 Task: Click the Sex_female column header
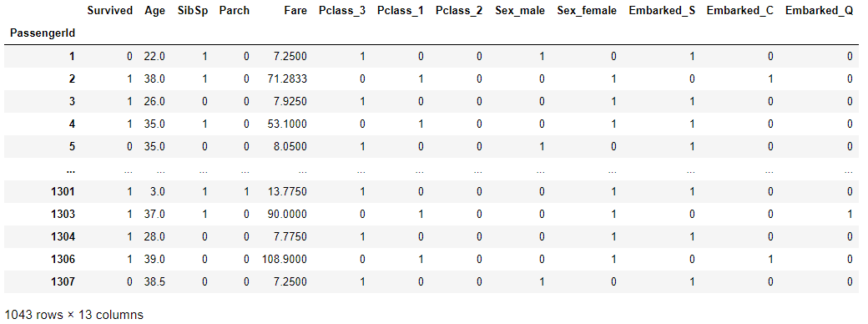click(588, 11)
